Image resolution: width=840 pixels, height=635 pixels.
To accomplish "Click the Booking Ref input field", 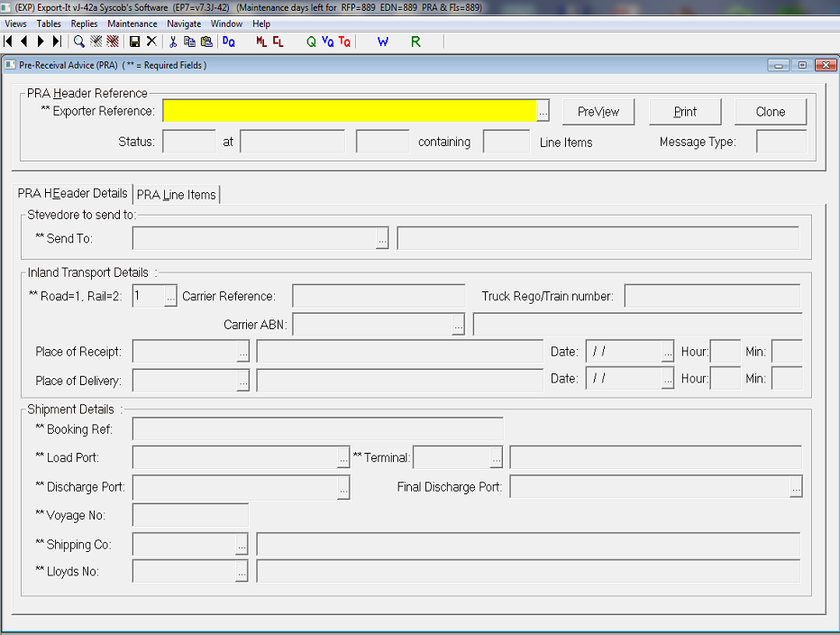I will click(x=317, y=429).
